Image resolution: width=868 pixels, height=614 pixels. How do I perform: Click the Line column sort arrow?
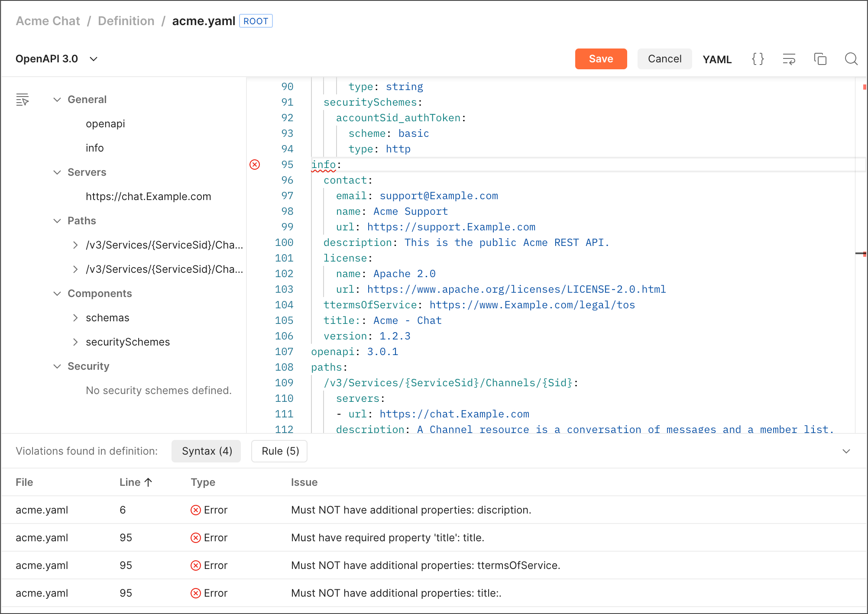(148, 482)
